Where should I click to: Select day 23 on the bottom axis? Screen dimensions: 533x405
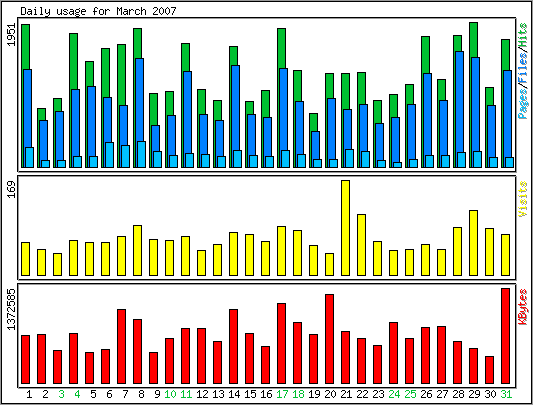pyautogui.click(x=378, y=394)
